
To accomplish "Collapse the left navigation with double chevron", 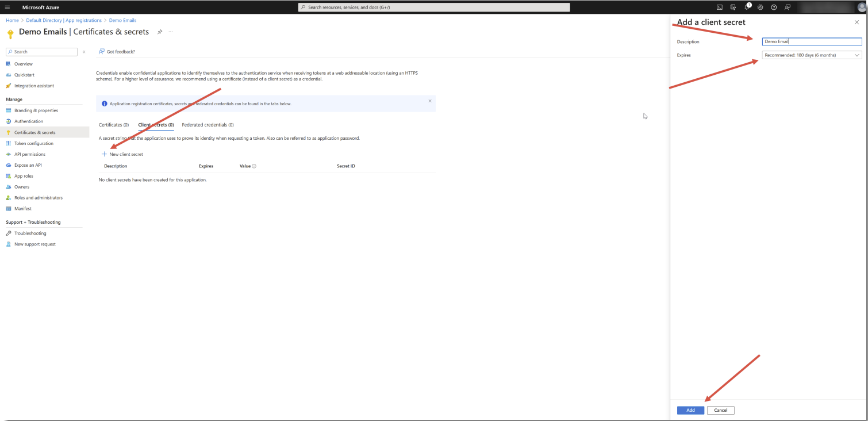I will pos(84,52).
